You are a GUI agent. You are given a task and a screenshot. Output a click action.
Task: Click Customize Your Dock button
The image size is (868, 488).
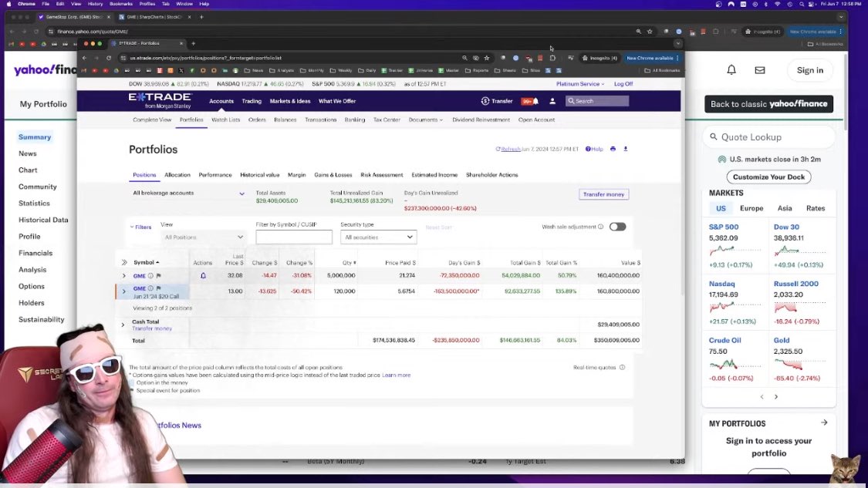(x=769, y=177)
